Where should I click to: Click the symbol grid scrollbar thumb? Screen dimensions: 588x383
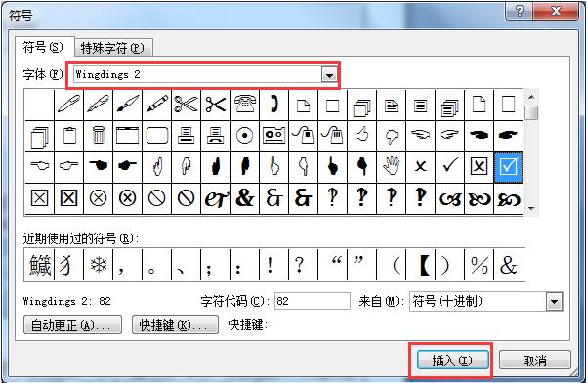click(531, 112)
